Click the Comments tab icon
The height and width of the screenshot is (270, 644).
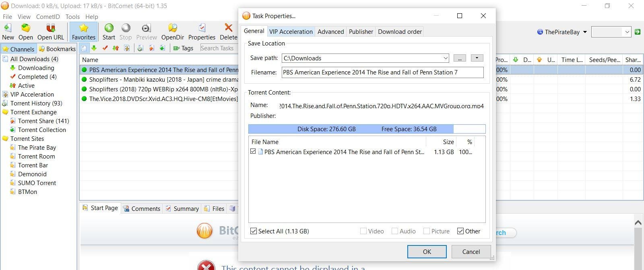126,208
